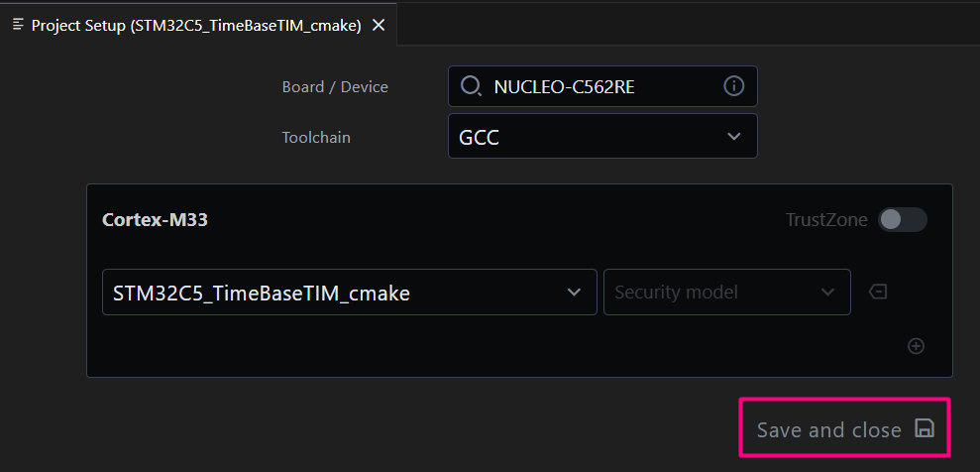
Task: Enable the TrustZone switch
Action: pos(902,219)
